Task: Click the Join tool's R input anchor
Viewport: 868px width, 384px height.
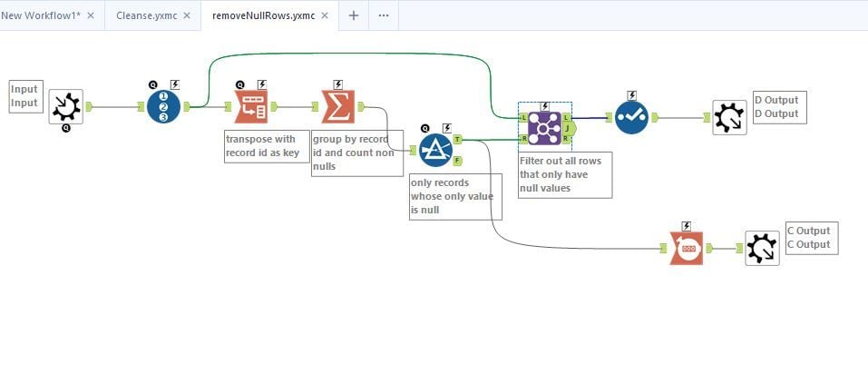Action: [x=523, y=139]
